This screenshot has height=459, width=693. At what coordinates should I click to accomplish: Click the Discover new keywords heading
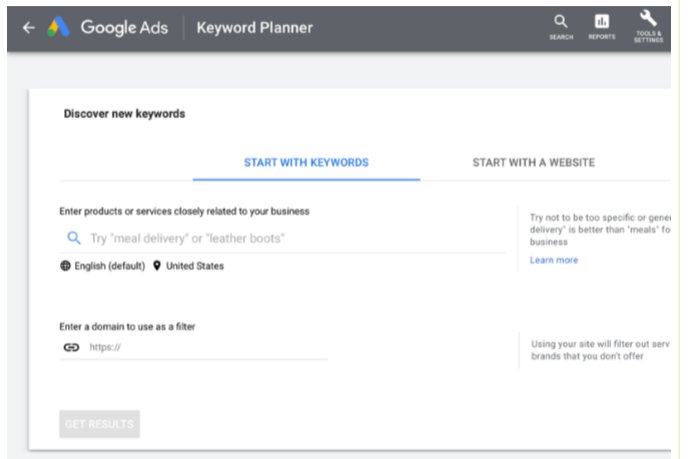click(124, 114)
